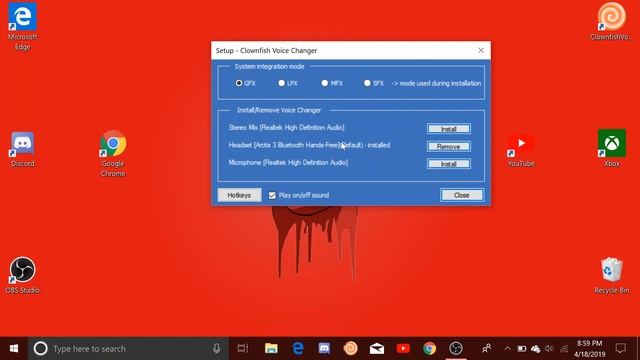Click Microphone [Realtek High Definition Audio] text
The width and height of the screenshot is (640, 360).
tap(288, 163)
